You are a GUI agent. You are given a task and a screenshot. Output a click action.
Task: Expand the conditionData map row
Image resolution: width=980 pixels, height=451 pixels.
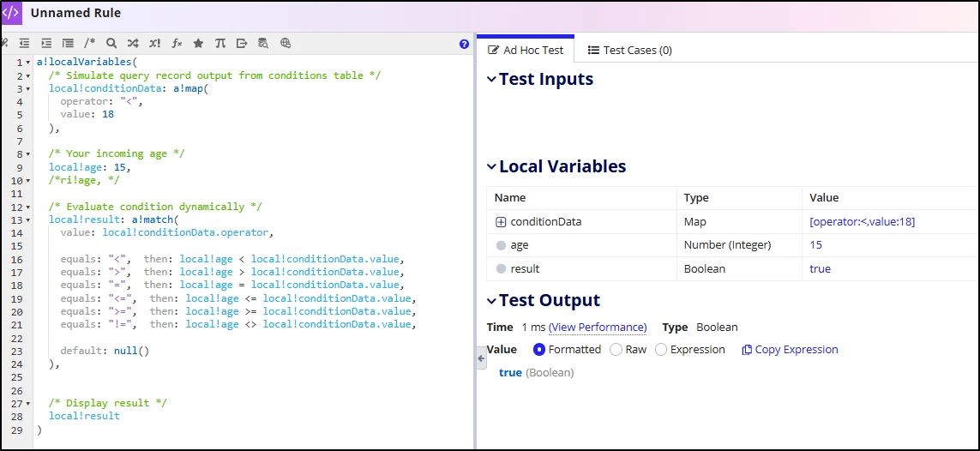click(x=501, y=222)
